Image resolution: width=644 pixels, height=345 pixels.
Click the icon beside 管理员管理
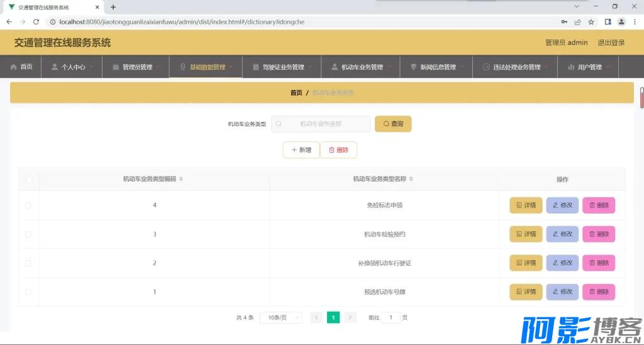116,67
